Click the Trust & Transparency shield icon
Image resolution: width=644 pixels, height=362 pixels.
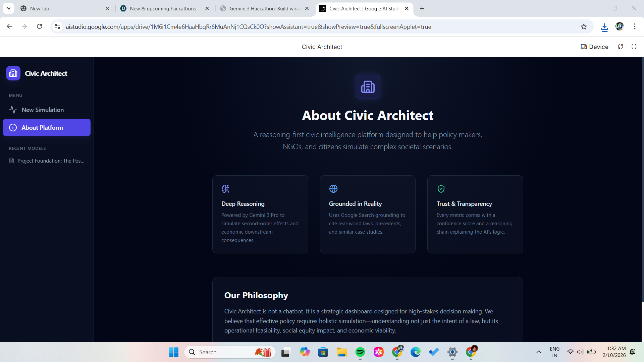pos(441,189)
